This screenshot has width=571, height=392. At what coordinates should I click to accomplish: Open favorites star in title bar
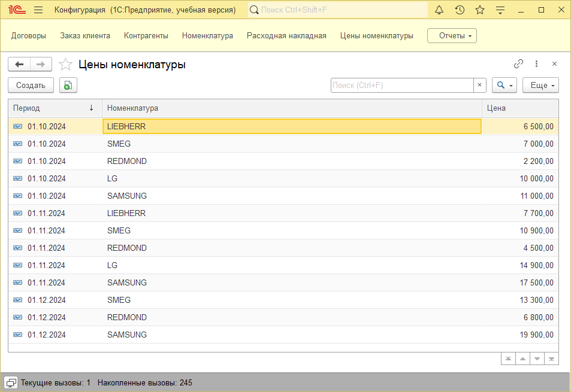480,10
